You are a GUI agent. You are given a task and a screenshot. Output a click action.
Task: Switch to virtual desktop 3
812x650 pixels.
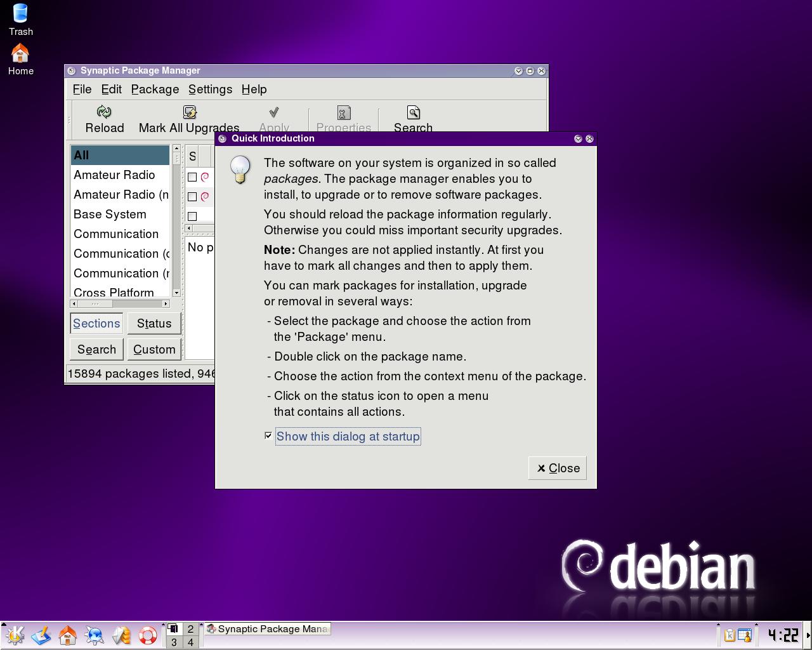[174, 642]
